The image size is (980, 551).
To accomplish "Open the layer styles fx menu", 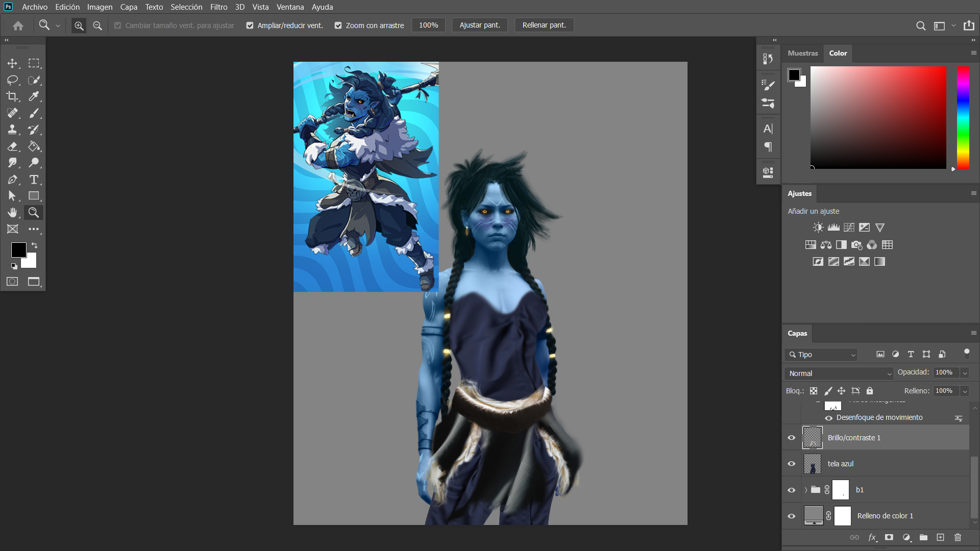I will 872,537.
